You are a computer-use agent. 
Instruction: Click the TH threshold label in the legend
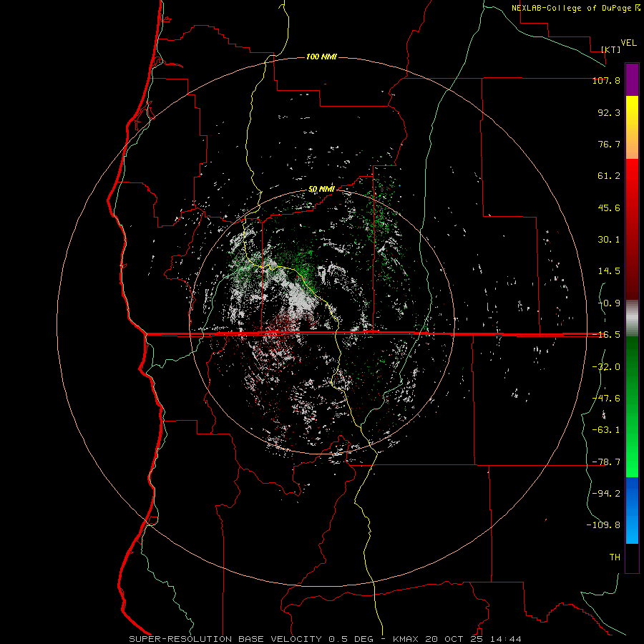pyautogui.click(x=615, y=557)
